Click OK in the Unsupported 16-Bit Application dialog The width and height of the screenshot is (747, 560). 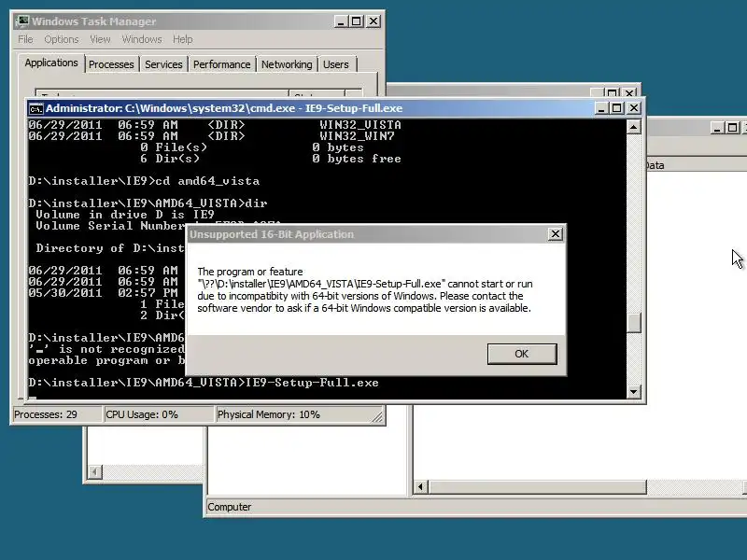click(x=522, y=354)
